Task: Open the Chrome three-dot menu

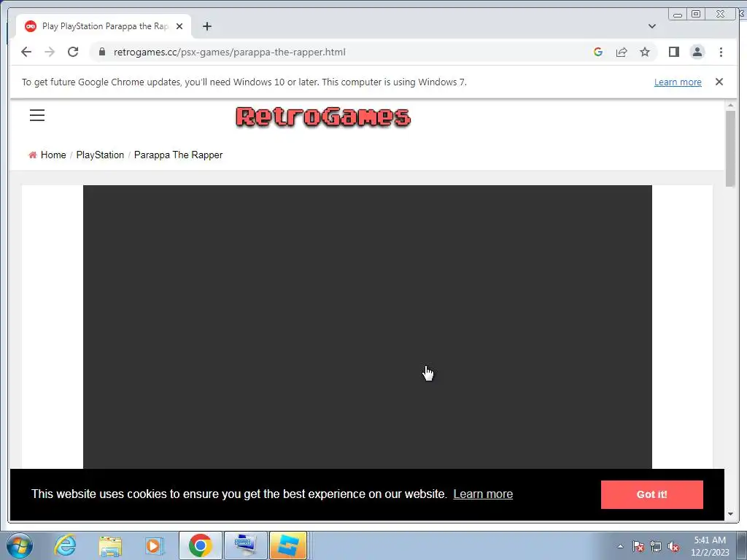Action: click(721, 52)
